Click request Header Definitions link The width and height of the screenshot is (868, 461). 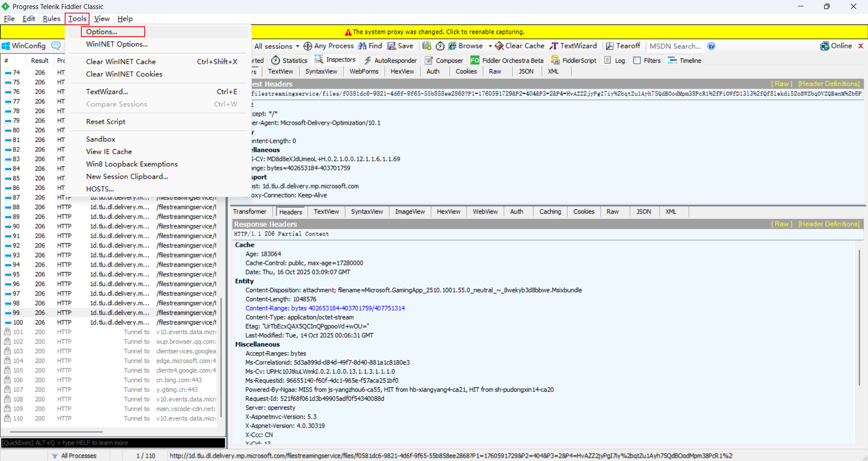click(x=829, y=84)
